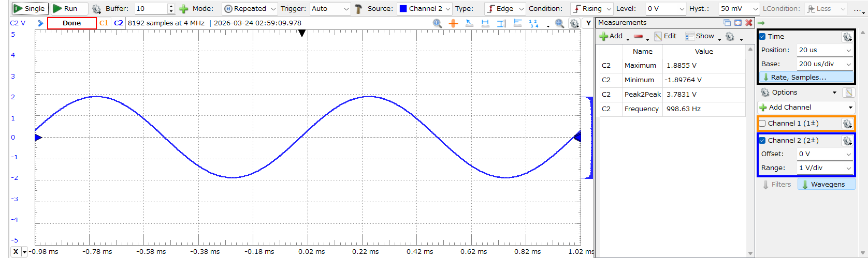Open the Show menu in Measurements
The width and height of the screenshot is (868, 258).
point(704,36)
